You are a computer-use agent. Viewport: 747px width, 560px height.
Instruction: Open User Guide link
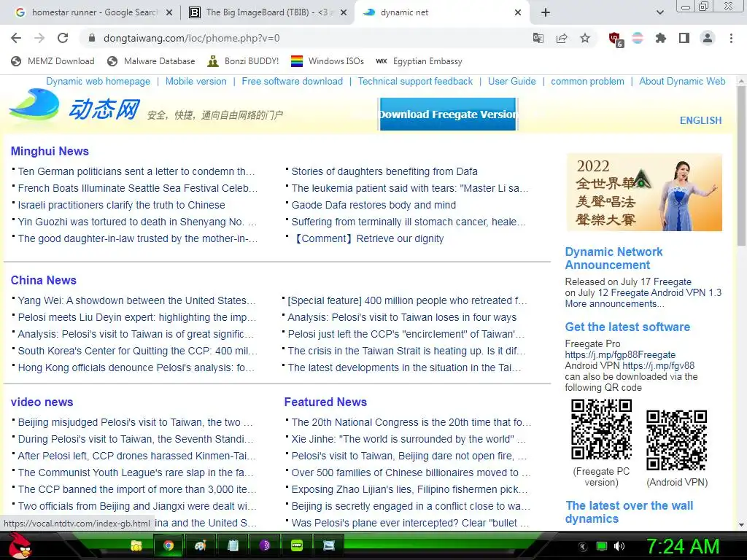click(511, 82)
